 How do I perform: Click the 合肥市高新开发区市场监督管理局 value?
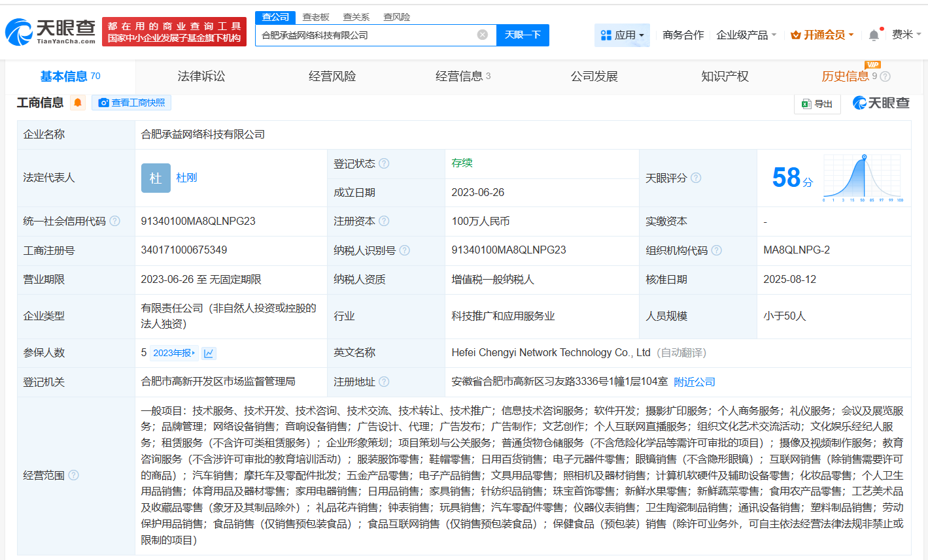coord(218,382)
